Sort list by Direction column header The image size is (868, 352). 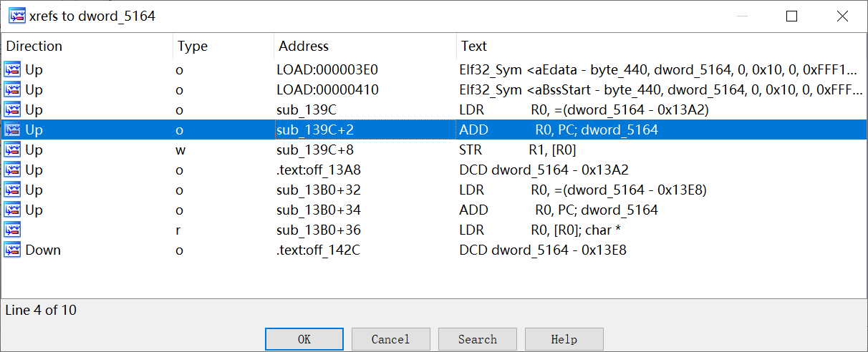pyautogui.click(x=34, y=47)
